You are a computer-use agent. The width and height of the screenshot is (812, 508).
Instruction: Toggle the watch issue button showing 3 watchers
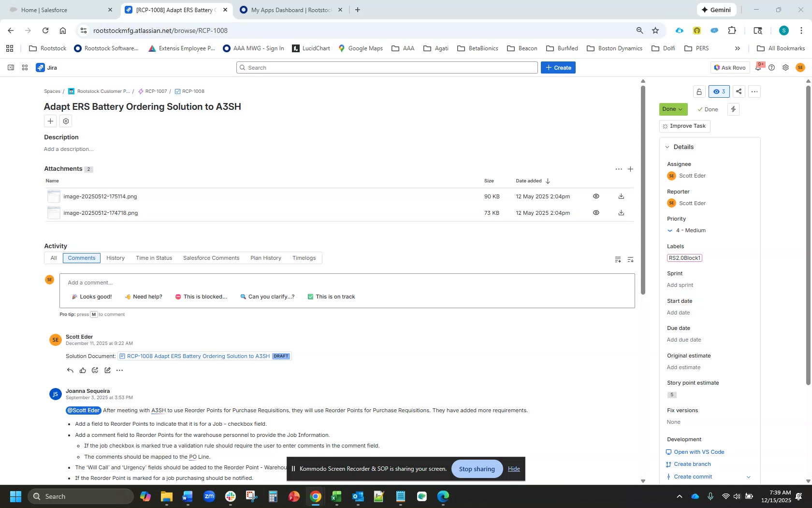pyautogui.click(x=719, y=91)
